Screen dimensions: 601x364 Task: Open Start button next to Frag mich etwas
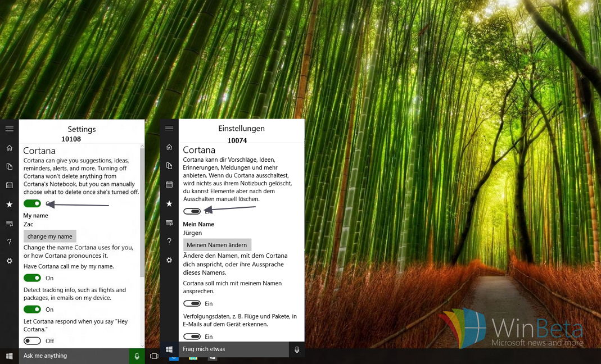tap(169, 349)
